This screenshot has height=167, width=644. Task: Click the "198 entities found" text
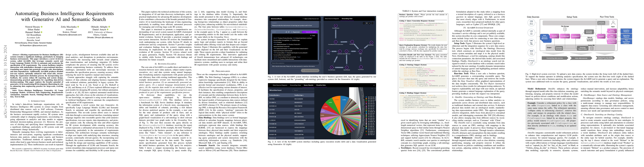tap(275, 90)
